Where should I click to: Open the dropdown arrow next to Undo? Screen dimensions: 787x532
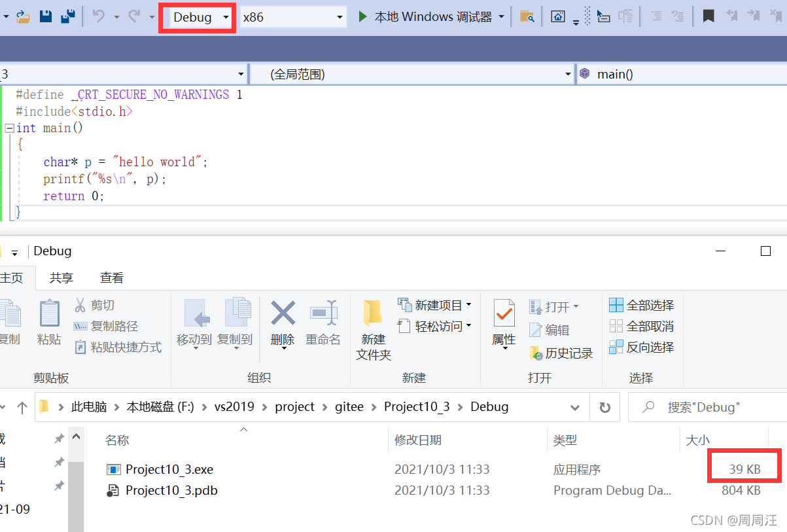116,18
